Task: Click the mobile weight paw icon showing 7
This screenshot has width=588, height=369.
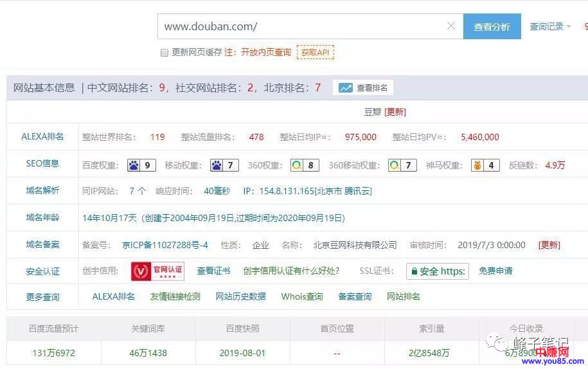Action: [224, 165]
